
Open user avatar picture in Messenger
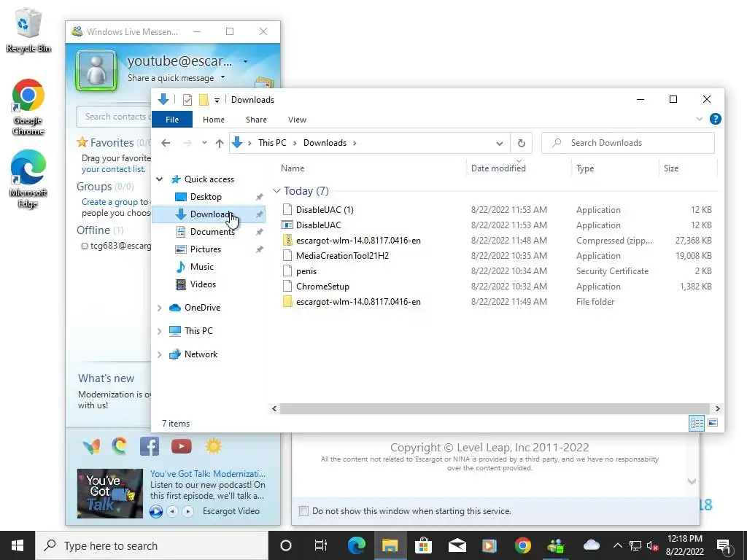(97, 71)
